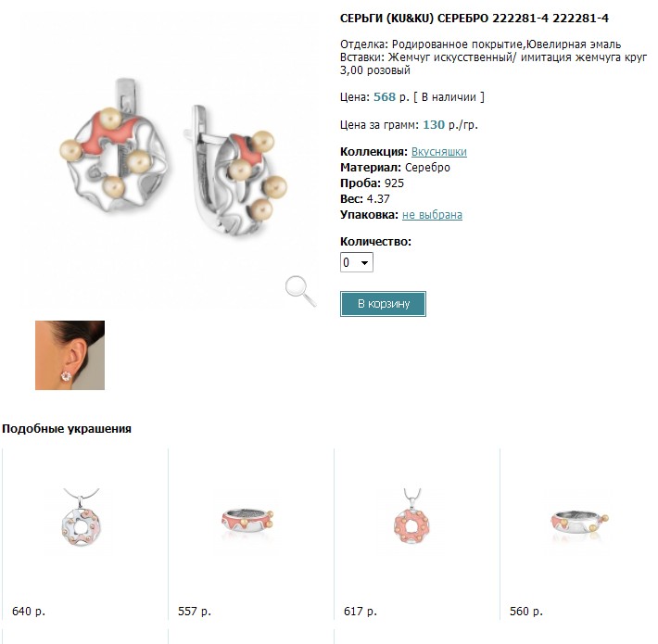
Task: Open the quantity dropdown
Action: click(357, 263)
